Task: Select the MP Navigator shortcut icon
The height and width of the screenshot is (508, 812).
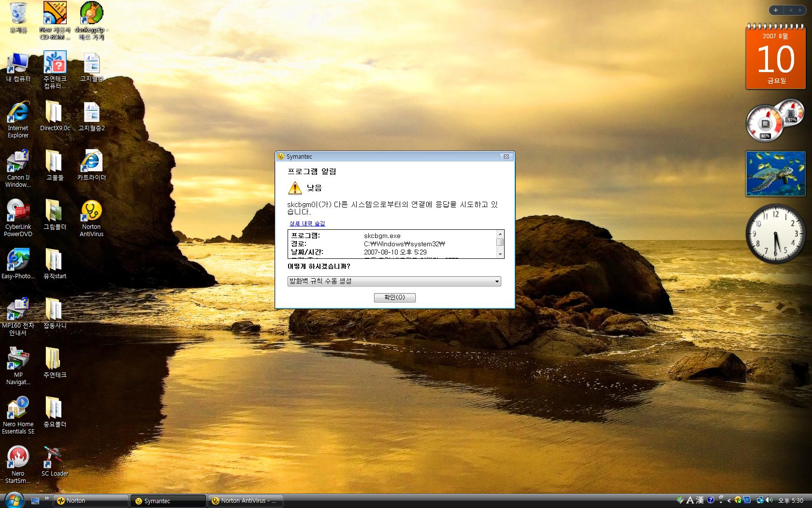Action: (x=18, y=366)
